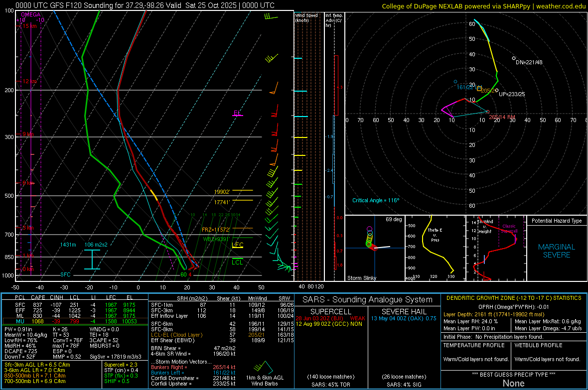Select the ML parcel row
588x390 pixels.
pyautogui.click(x=75, y=316)
